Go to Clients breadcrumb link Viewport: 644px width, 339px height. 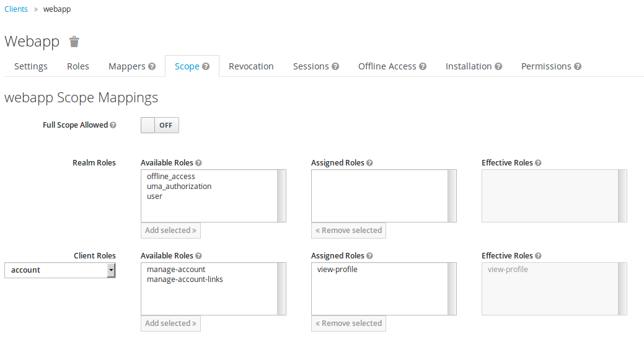point(16,9)
